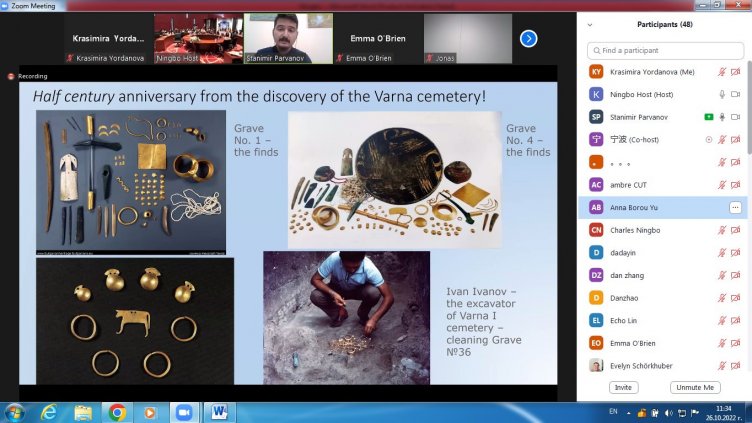Image resolution: width=752 pixels, height=423 pixels.
Task: Toggle Stanimir Parvanov's microphone in participants list
Action: point(720,117)
